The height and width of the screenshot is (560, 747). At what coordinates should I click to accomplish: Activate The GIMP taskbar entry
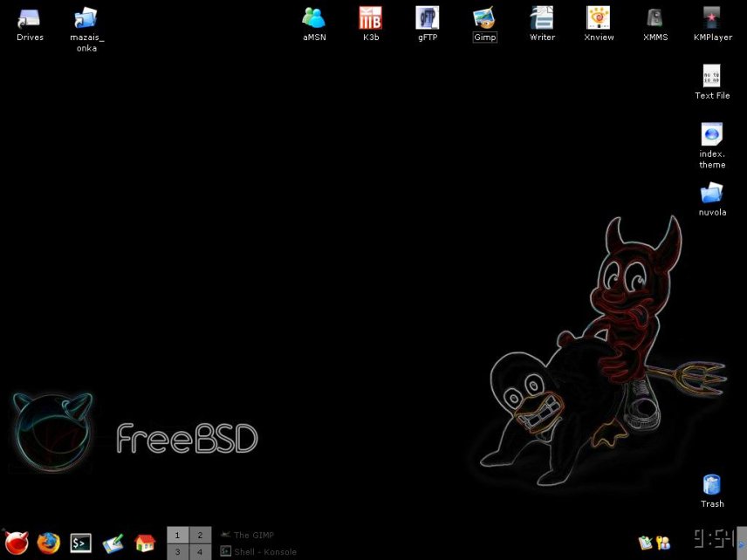[x=247, y=535]
